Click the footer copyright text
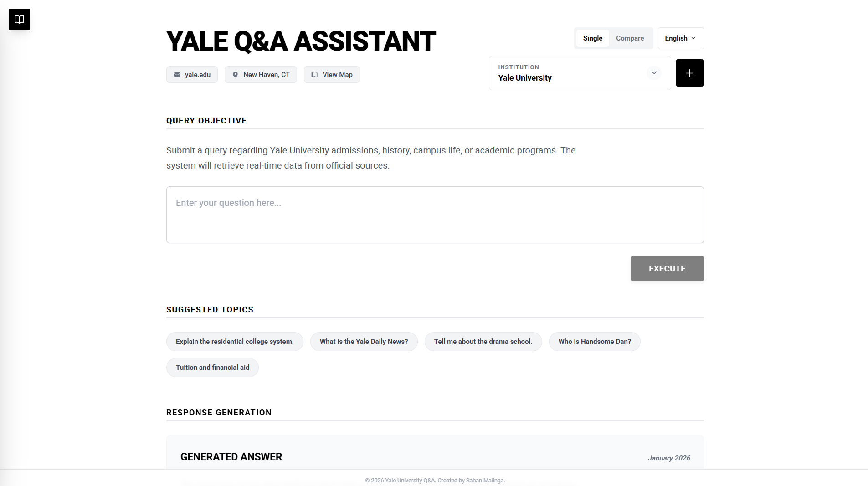The height and width of the screenshot is (486, 868). (x=435, y=481)
